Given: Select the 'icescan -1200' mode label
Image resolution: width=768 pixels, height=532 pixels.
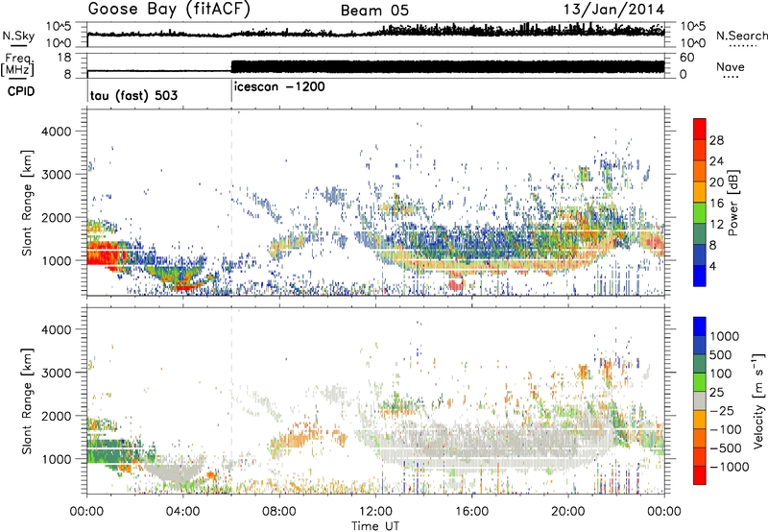Looking at the screenshot, I should [x=279, y=86].
